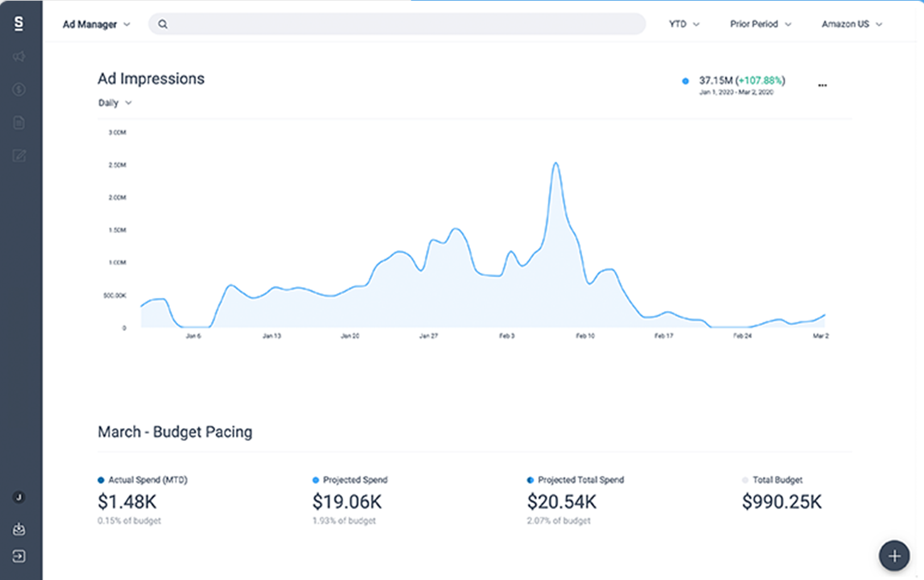
Task: Open the Ad Impressions options menu (three dots)
Action: (x=822, y=85)
